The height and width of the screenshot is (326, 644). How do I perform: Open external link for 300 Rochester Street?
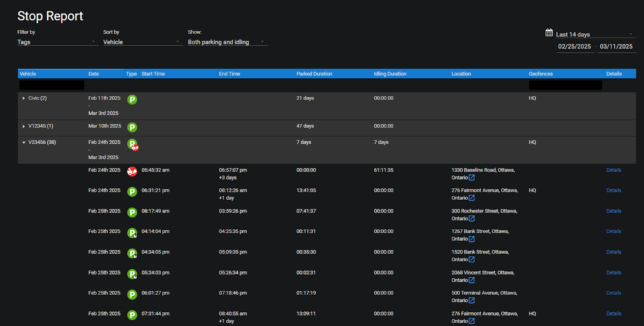coord(472,219)
